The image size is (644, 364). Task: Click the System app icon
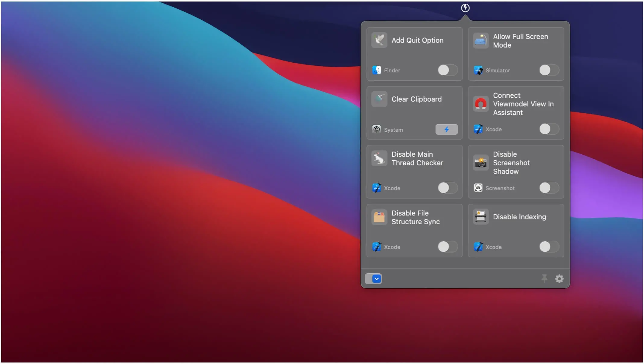click(377, 129)
